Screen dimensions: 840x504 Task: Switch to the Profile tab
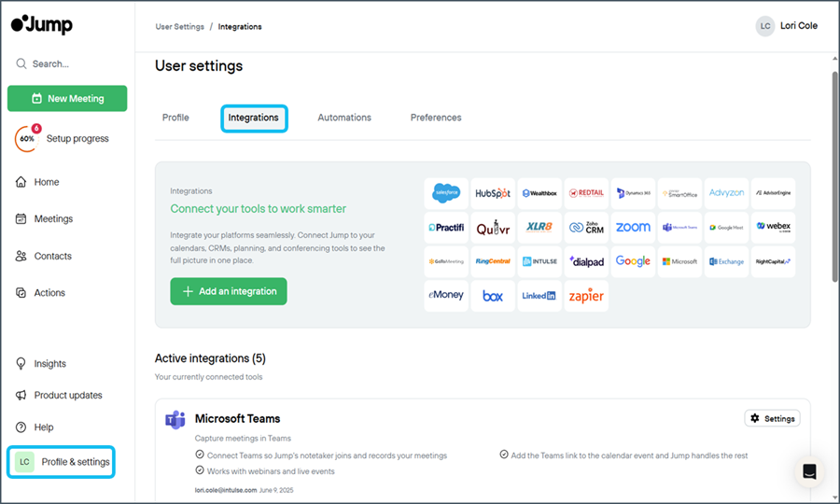[175, 118]
